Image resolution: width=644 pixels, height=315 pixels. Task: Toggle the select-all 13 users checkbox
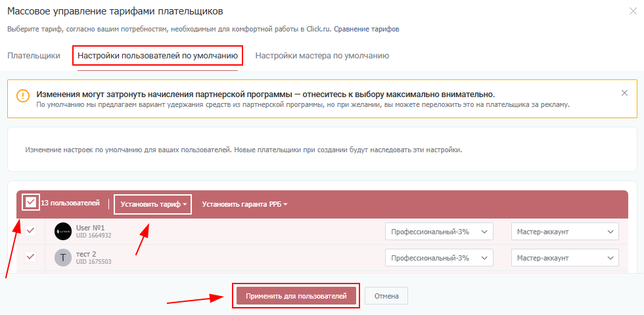[x=30, y=203]
